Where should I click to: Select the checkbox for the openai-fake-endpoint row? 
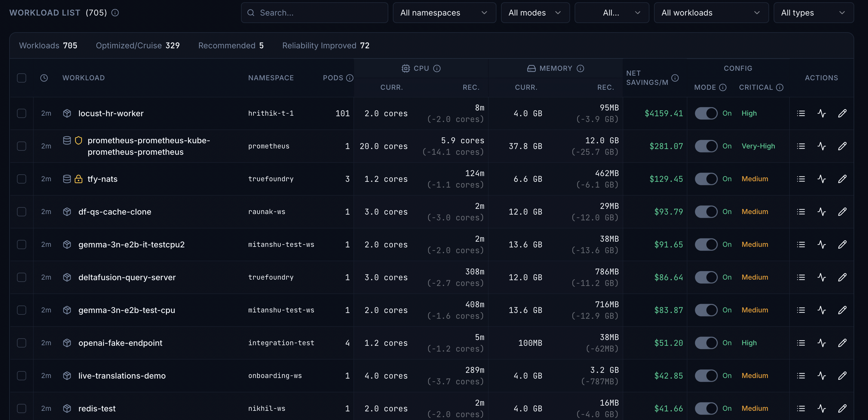coord(22,343)
